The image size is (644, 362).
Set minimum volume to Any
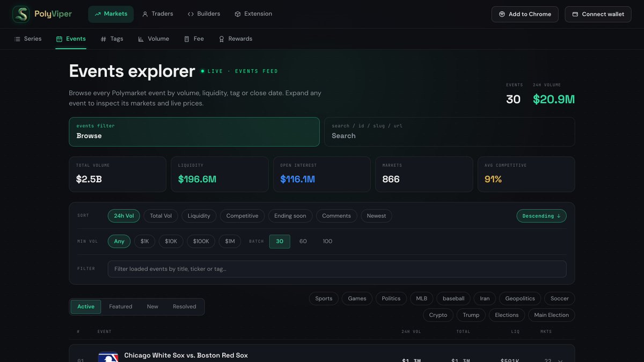[x=119, y=241]
